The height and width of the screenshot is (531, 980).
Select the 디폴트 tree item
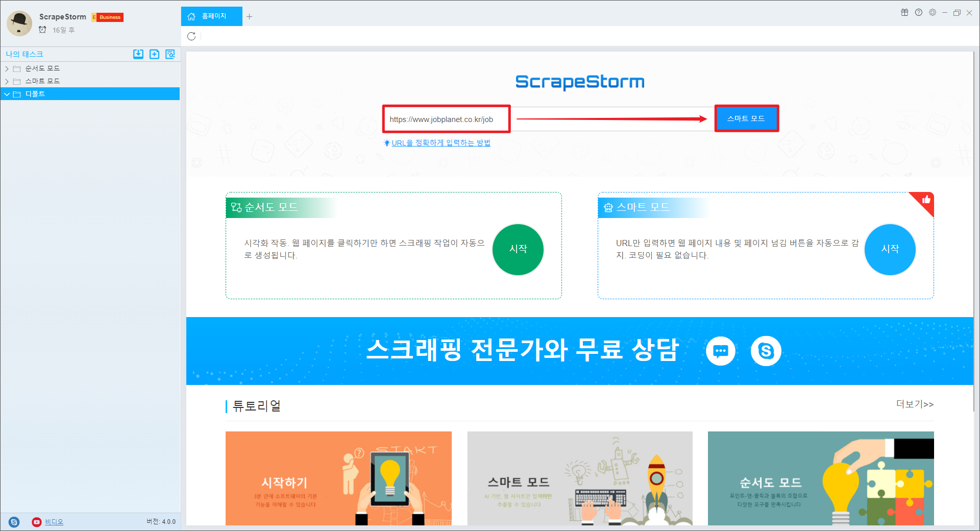(x=90, y=94)
